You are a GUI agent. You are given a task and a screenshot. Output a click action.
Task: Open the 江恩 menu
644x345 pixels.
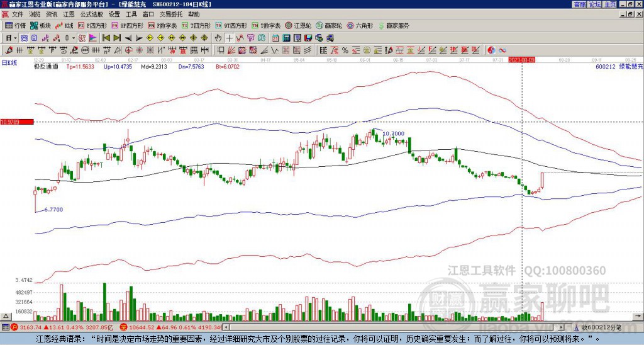coord(69,14)
